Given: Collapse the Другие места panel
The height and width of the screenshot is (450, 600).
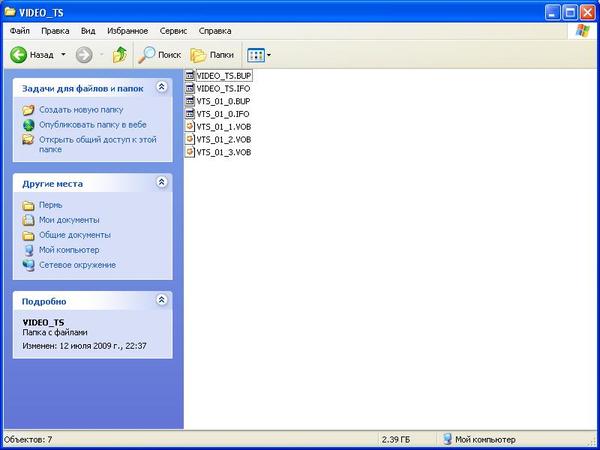Looking at the screenshot, I should (x=161, y=182).
